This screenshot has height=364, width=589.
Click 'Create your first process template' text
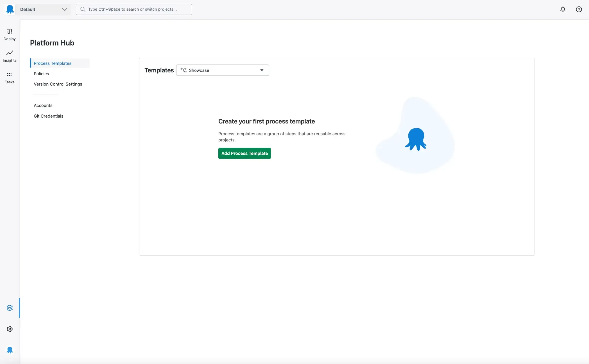[x=267, y=121]
